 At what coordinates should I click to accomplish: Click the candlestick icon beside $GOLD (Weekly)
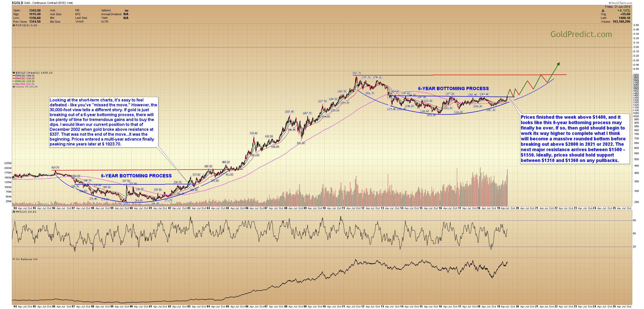(x=14, y=73)
